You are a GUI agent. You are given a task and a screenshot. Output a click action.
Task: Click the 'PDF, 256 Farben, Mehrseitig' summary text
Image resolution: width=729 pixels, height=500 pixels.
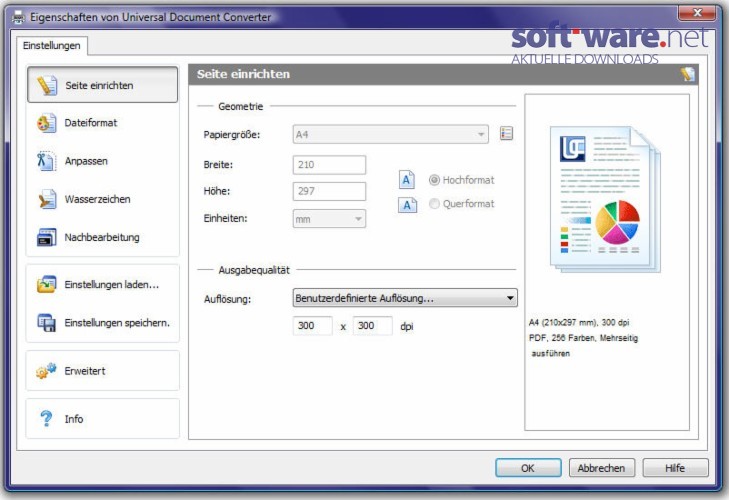(583, 338)
